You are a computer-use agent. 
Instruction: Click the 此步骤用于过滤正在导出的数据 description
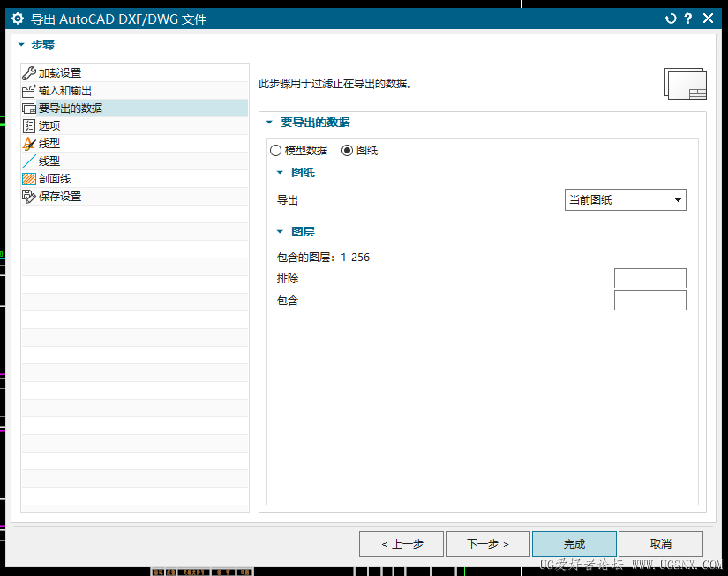tap(335, 84)
